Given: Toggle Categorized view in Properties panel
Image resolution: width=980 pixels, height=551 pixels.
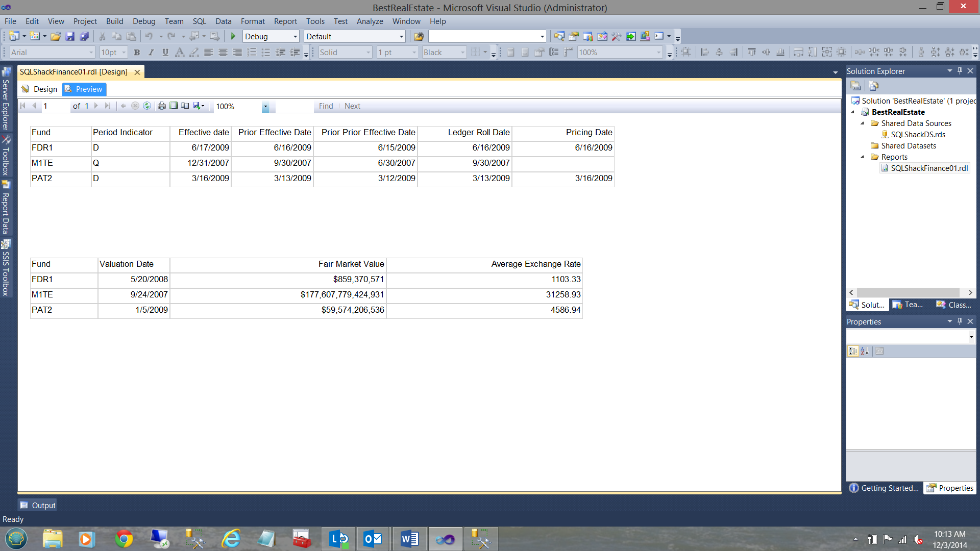Looking at the screenshot, I should point(852,351).
